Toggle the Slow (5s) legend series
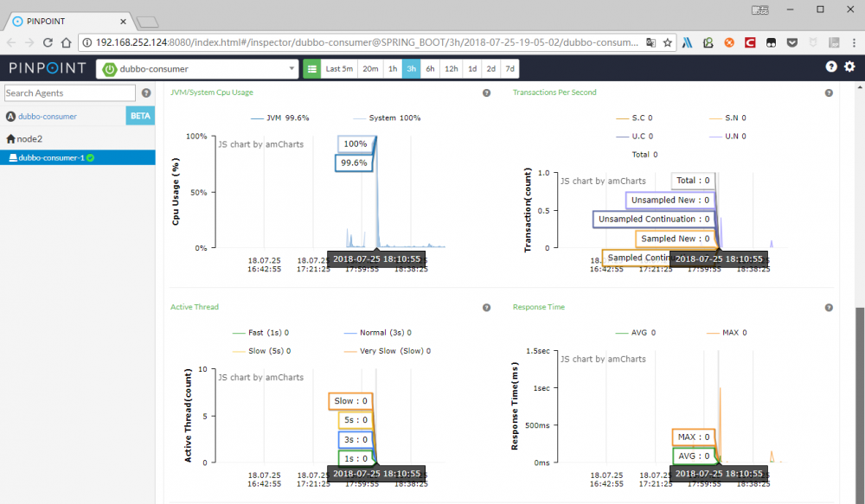Viewport: 865px width, 504px height. (x=262, y=351)
